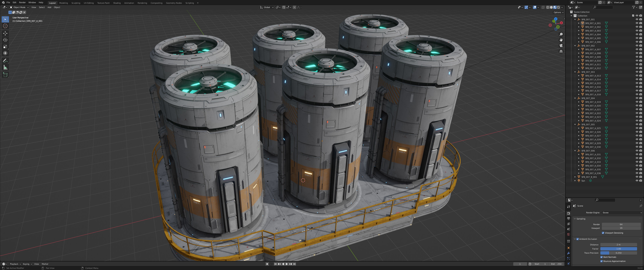Open the Object Mode dropdown
This screenshot has height=270, width=644.
[19, 7]
